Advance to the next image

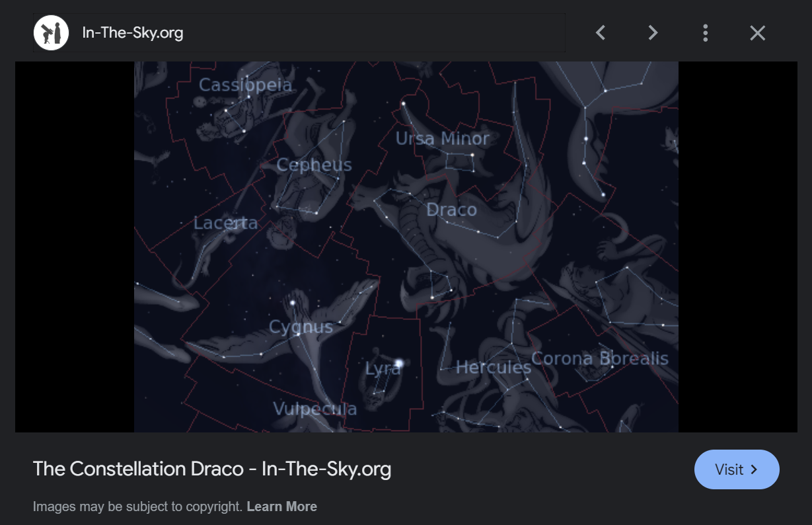653,32
